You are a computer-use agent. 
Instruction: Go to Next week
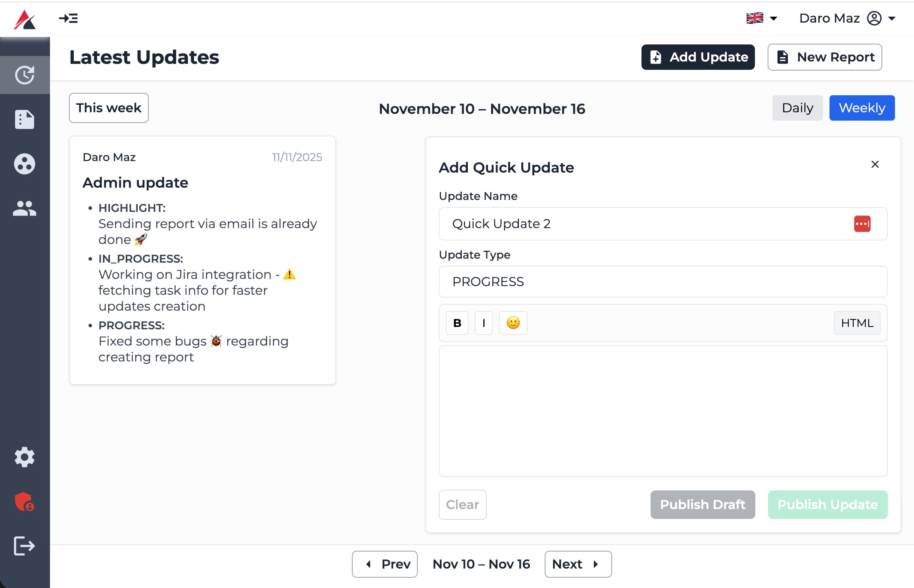coord(578,564)
